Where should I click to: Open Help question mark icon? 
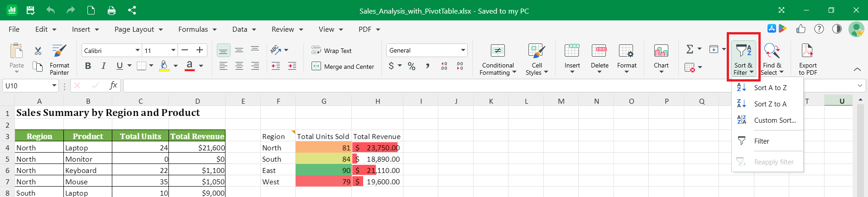coord(819,29)
